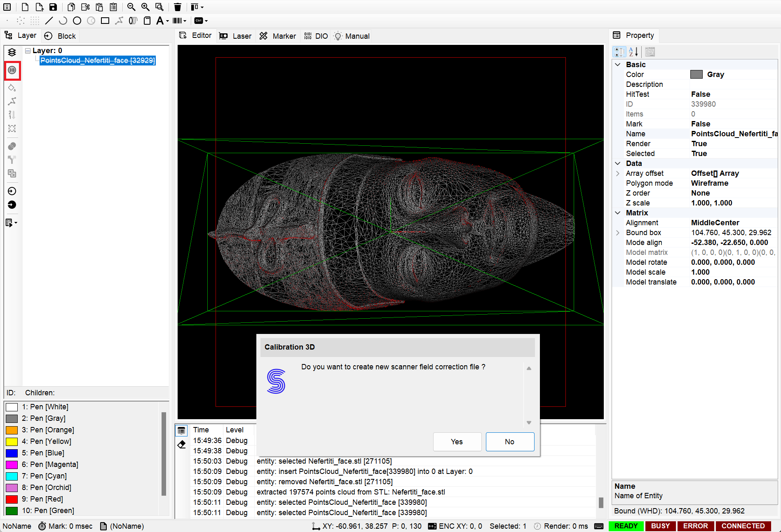Open the Marker tab
781x532 pixels.
click(278, 36)
